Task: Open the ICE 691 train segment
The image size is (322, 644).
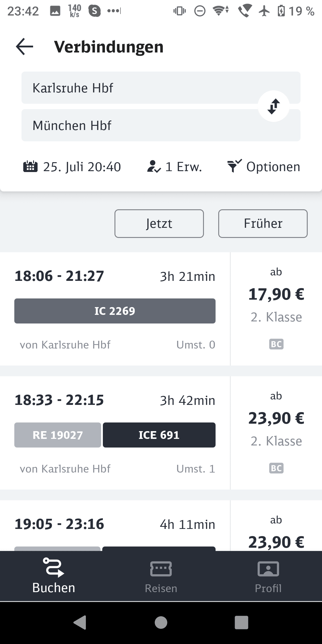Action: pyautogui.click(x=159, y=435)
